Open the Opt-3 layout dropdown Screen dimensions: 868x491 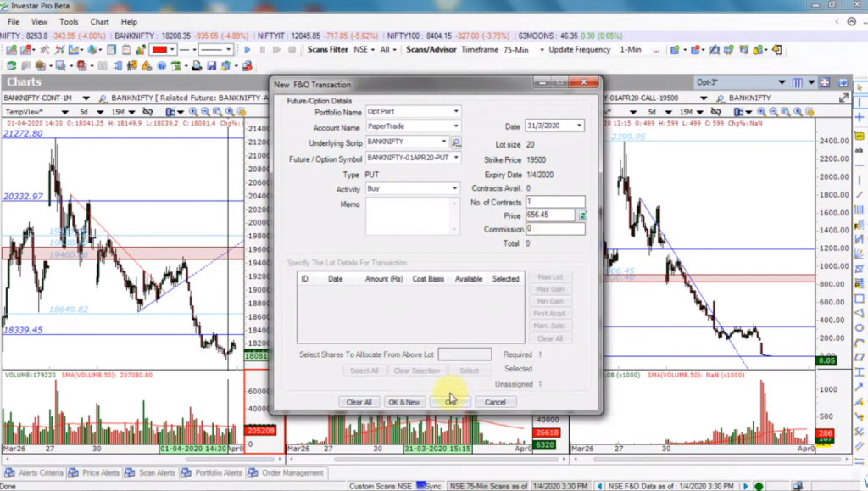pyautogui.click(x=781, y=82)
